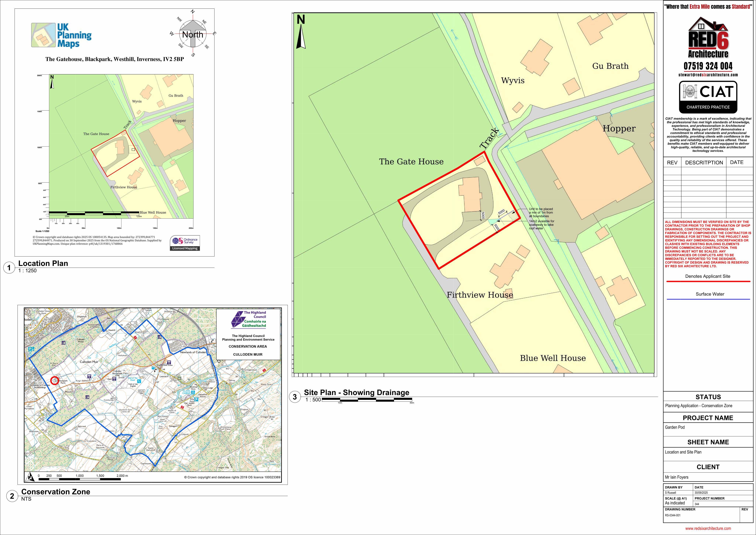Image resolution: width=756 pixels, height=535 pixels.
Task: Click the North compass rose
Action: [x=193, y=34]
